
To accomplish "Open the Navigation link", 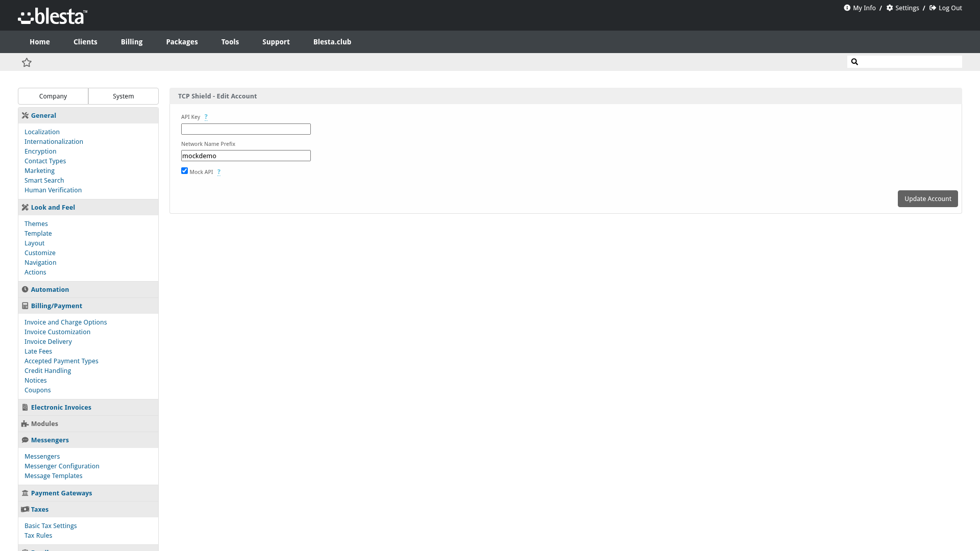I will pos(40,262).
